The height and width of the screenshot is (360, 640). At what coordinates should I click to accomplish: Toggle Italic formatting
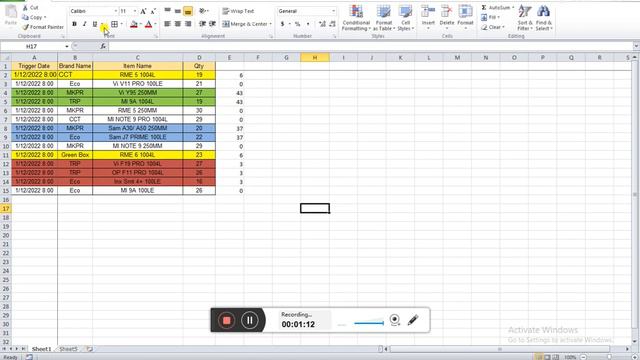[84, 24]
